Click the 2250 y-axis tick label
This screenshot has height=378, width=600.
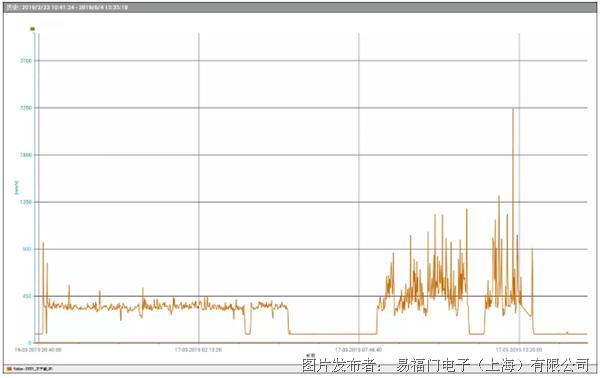pyautogui.click(x=26, y=108)
